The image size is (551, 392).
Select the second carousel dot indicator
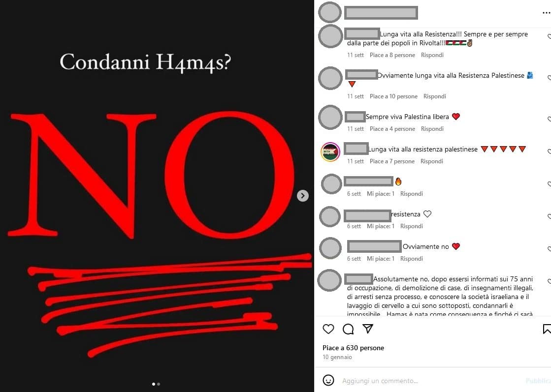coord(159,384)
